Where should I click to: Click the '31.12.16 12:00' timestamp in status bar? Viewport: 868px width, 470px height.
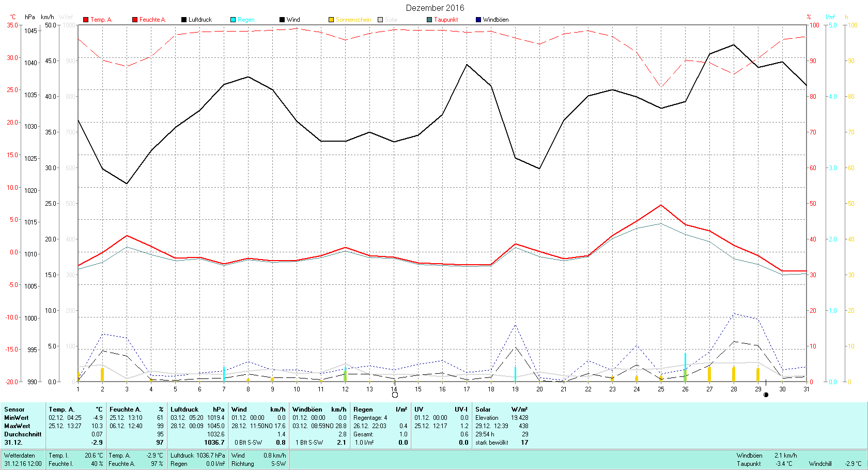pyautogui.click(x=23, y=464)
